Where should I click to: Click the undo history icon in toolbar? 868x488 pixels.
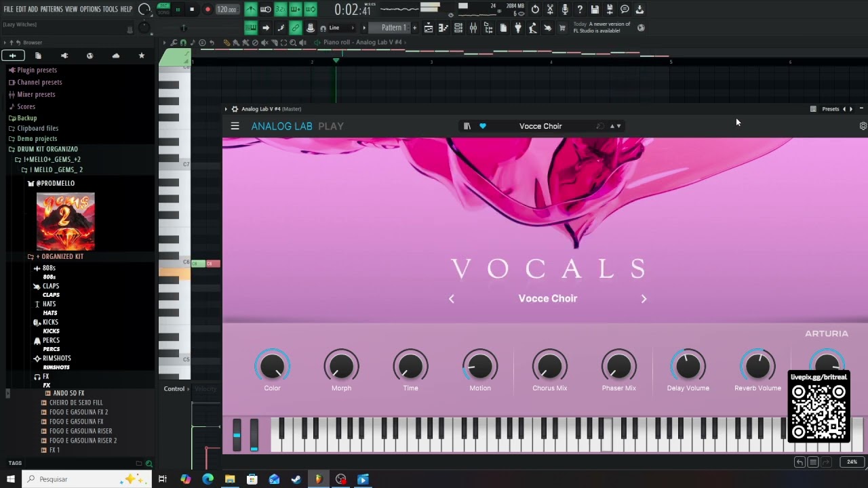pyautogui.click(x=535, y=9)
